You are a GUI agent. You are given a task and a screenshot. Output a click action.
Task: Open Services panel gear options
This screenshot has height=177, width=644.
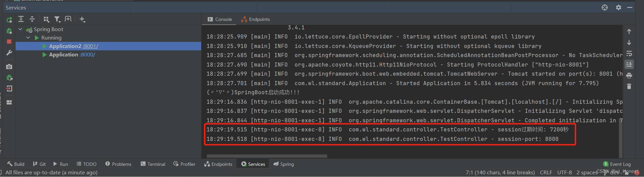click(619, 7)
